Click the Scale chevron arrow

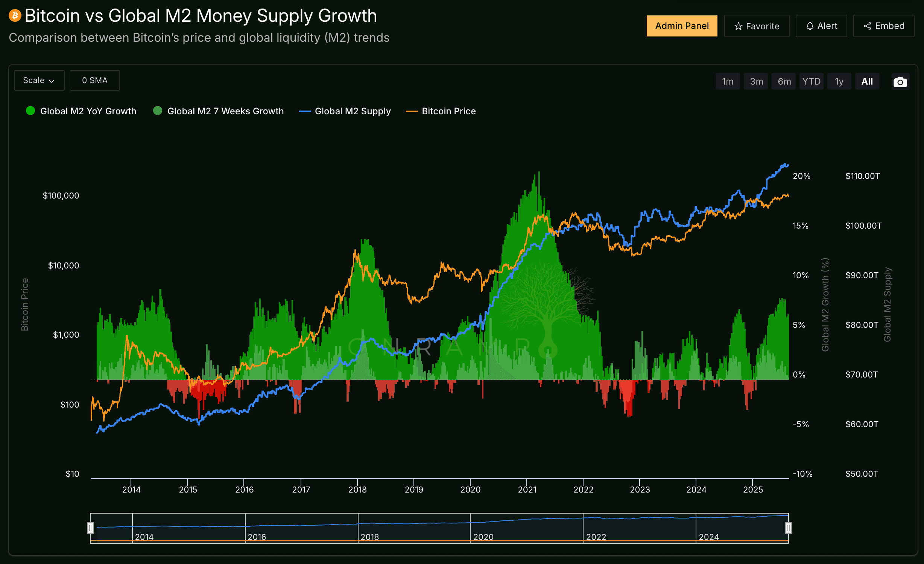[x=52, y=81]
